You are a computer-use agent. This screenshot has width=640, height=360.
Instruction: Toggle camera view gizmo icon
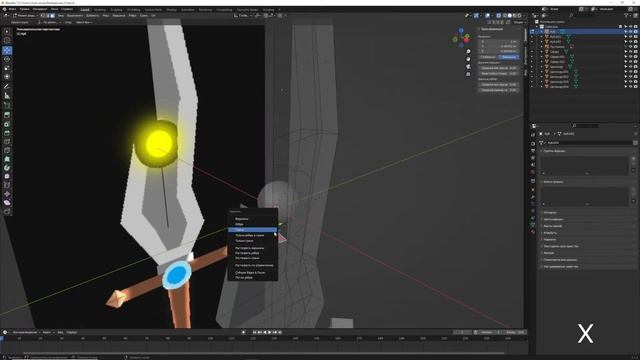pyautogui.click(x=468, y=67)
